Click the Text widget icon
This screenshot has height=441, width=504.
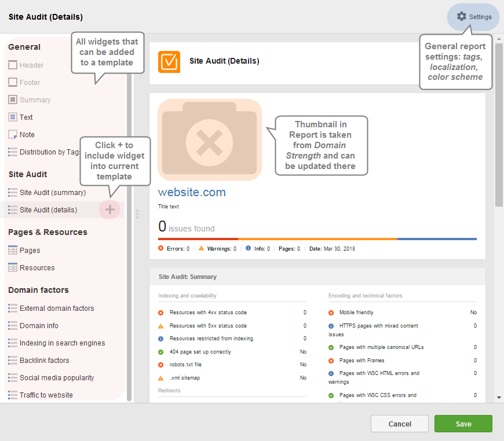pyautogui.click(x=13, y=117)
